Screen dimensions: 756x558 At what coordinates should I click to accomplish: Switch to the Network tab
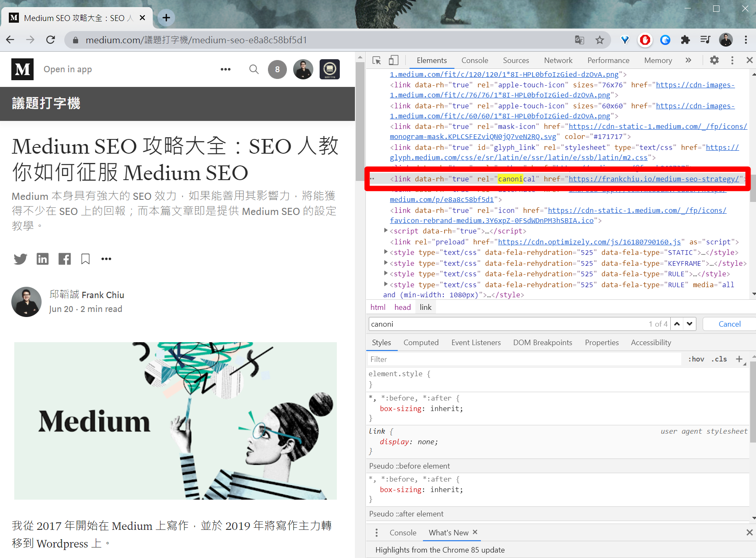(558, 60)
